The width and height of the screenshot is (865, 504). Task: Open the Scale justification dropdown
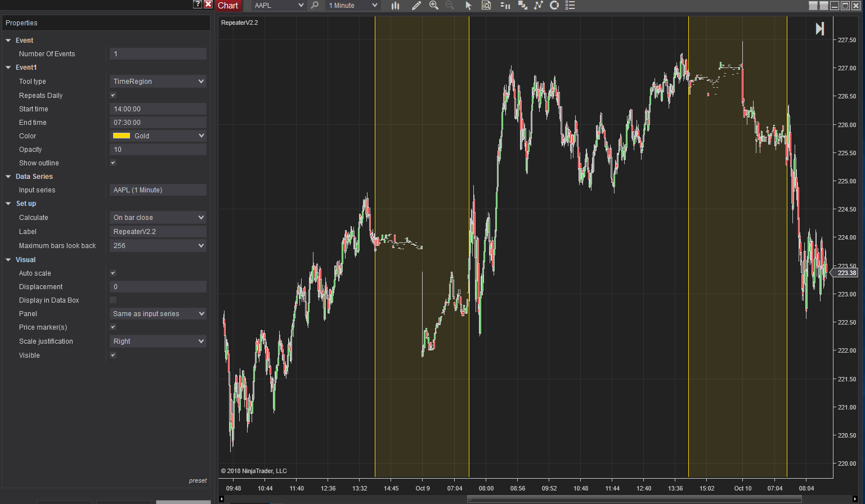(x=158, y=341)
